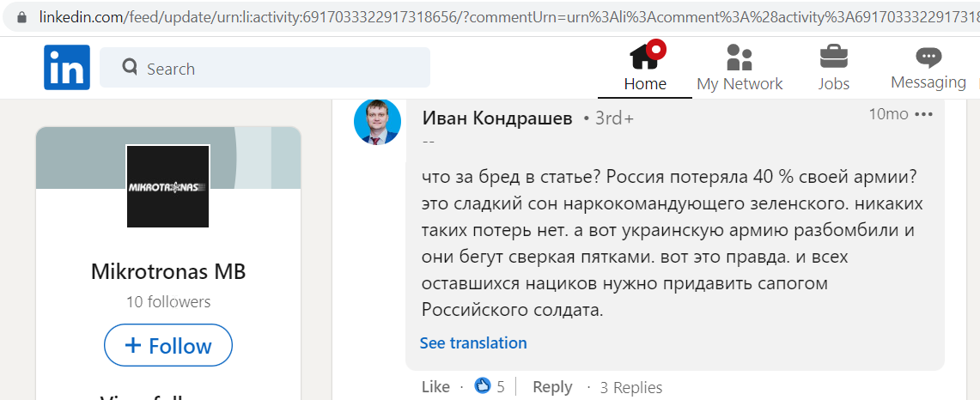980x400 pixels.
Task: Follow Mikrotronas MB
Action: click(x=168, y=345)
